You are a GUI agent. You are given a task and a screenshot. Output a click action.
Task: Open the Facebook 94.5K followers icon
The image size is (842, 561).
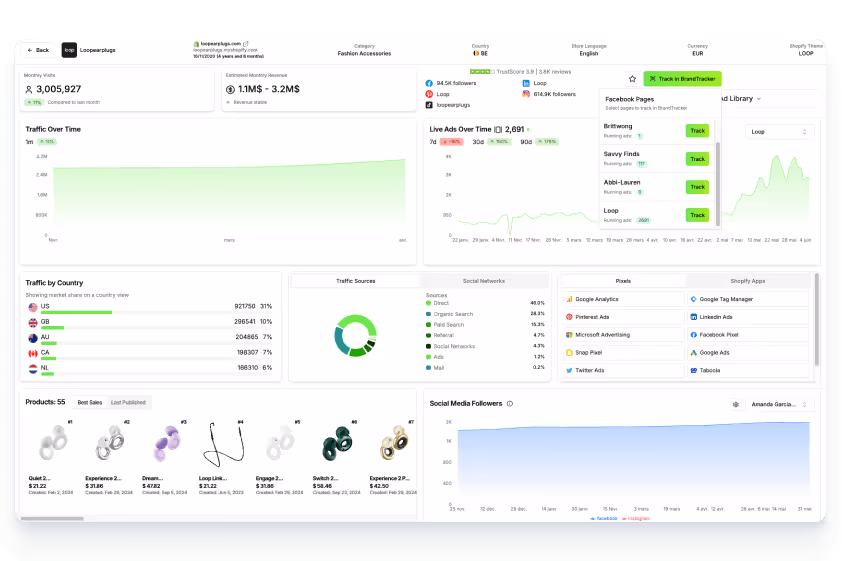[429, 83]
